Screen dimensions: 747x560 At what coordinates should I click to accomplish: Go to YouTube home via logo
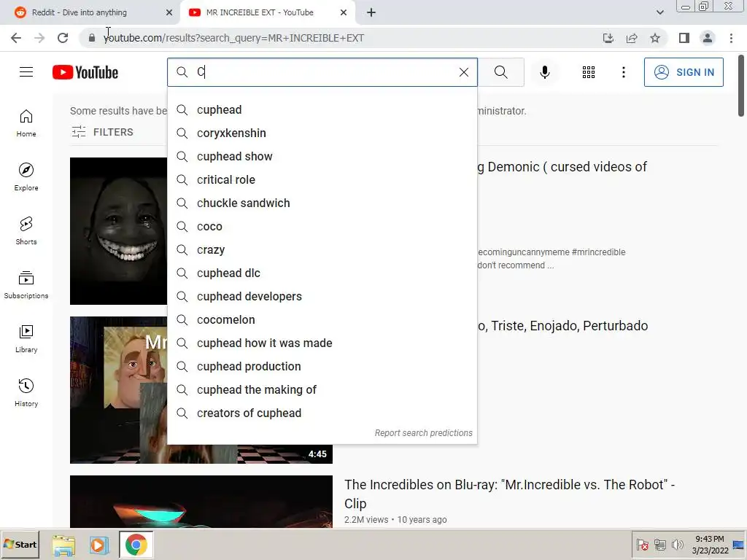(85, 72)
